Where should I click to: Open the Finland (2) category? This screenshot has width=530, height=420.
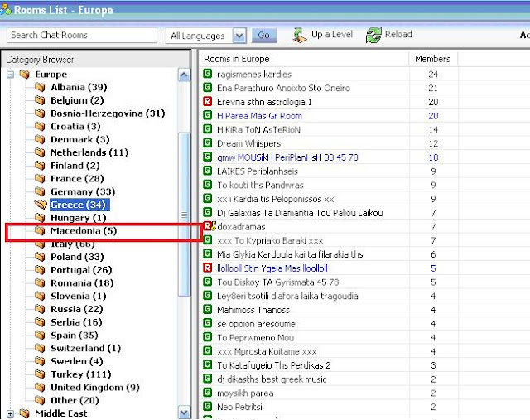(75, 166)
